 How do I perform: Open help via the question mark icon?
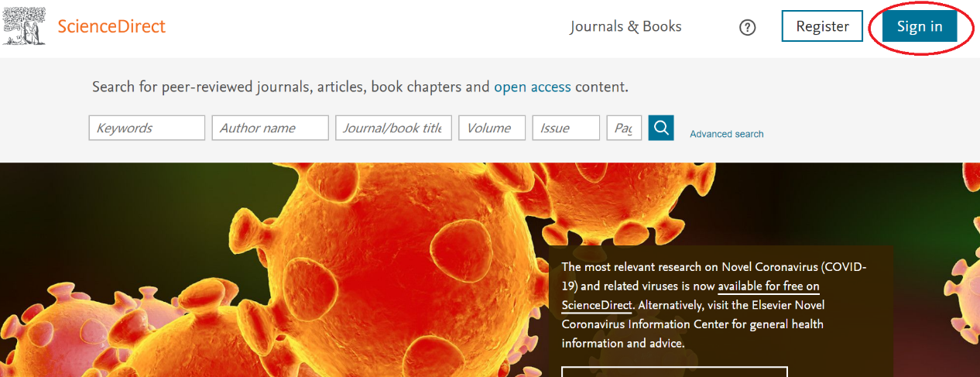tap(747, 27)
